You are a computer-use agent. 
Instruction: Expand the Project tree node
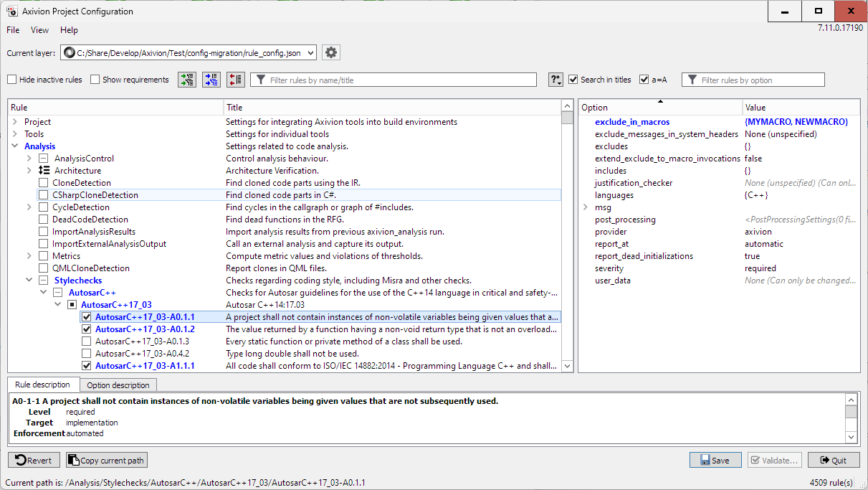point(15,122)
